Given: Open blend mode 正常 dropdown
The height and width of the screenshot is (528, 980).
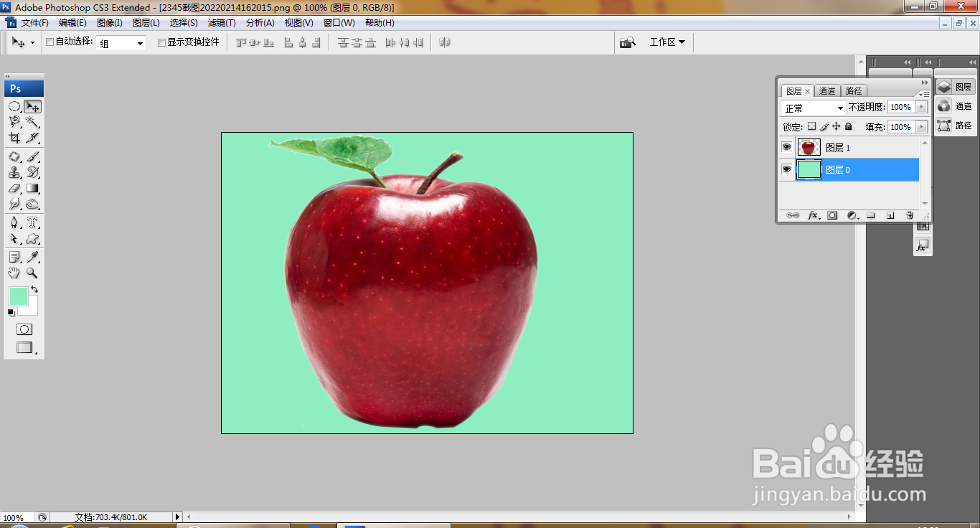Looking at the screenshot, I should (814, 108).
